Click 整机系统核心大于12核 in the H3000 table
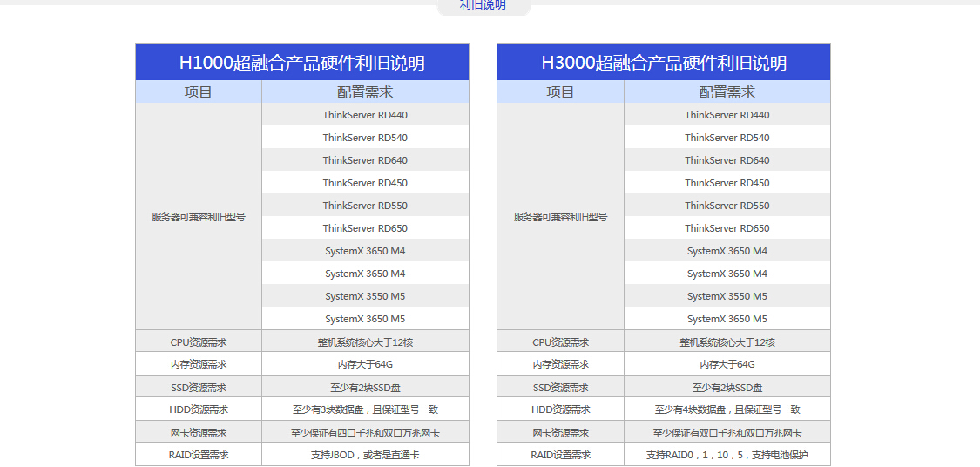The width and height of the screenshot is (980, 467). 727,342
